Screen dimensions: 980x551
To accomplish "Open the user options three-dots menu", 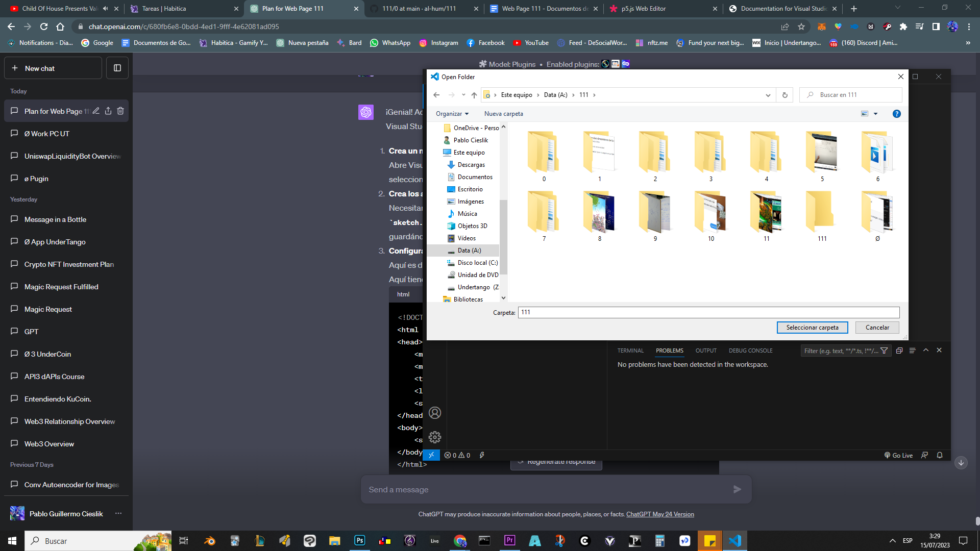I will pyautogui.click(x=118, y=513).
